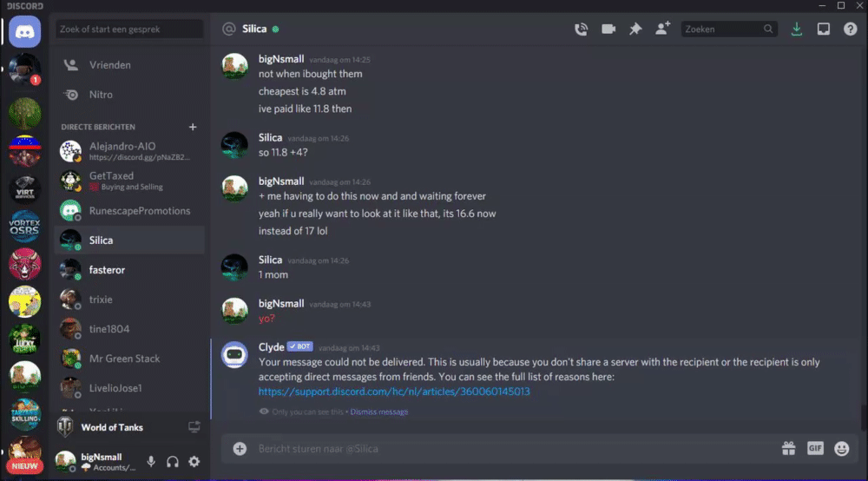Open user settings gear

(194, 461)
